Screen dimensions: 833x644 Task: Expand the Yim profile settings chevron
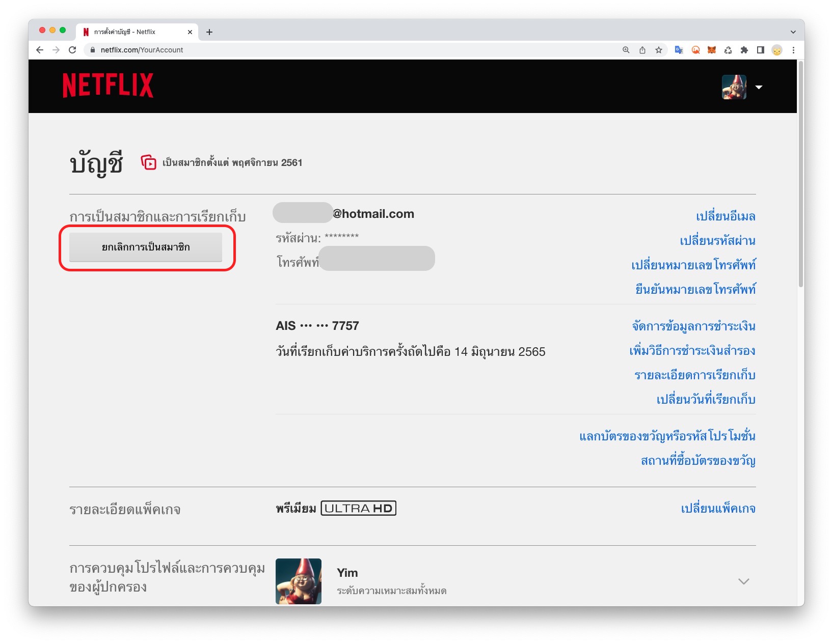pyautogui.click(x=743, y=581)
